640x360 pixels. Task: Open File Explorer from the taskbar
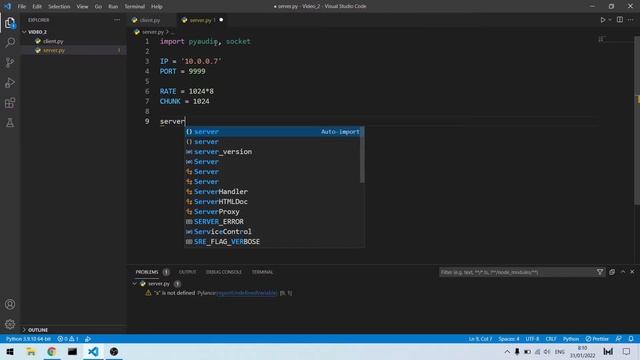pos(31,351)
